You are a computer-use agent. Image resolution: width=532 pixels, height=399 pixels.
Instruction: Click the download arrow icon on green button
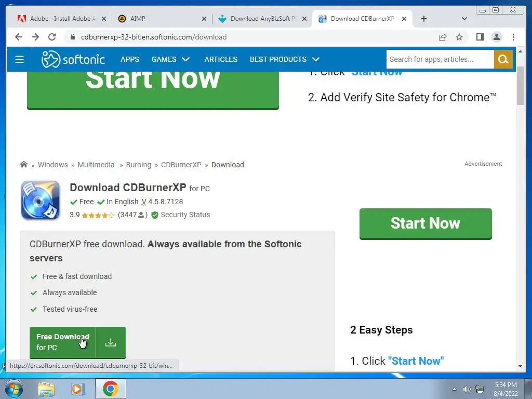[x=111, y=342]
